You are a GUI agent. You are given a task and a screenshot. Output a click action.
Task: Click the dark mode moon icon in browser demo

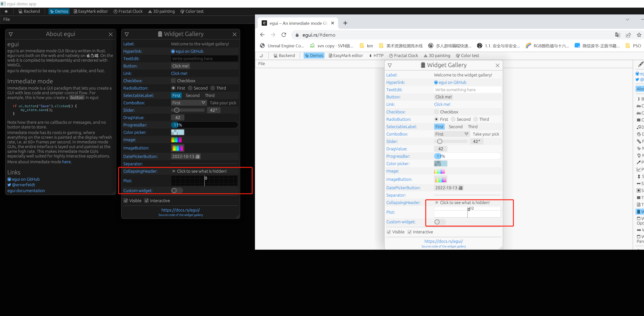click(261, 56)
